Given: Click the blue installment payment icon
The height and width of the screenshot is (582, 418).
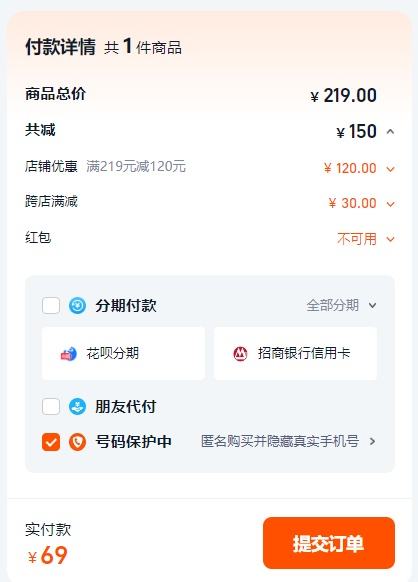Looking at the screenshot, I should pyautogui.click(x=77, y=306).
